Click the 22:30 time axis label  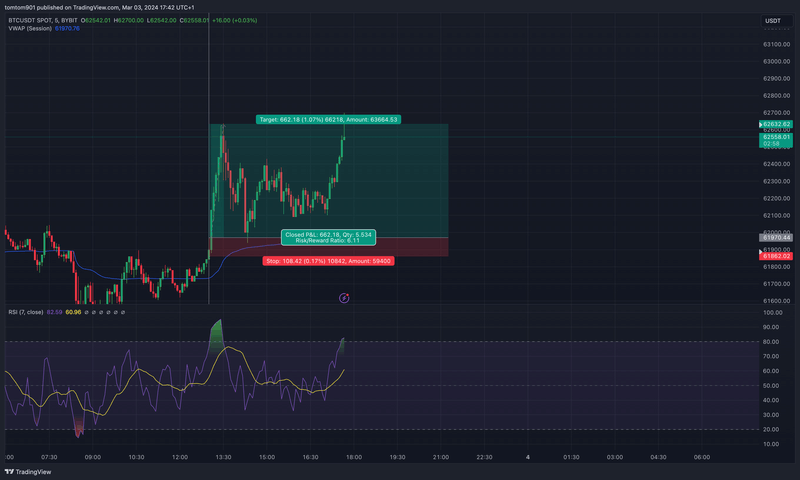[484, 457]
